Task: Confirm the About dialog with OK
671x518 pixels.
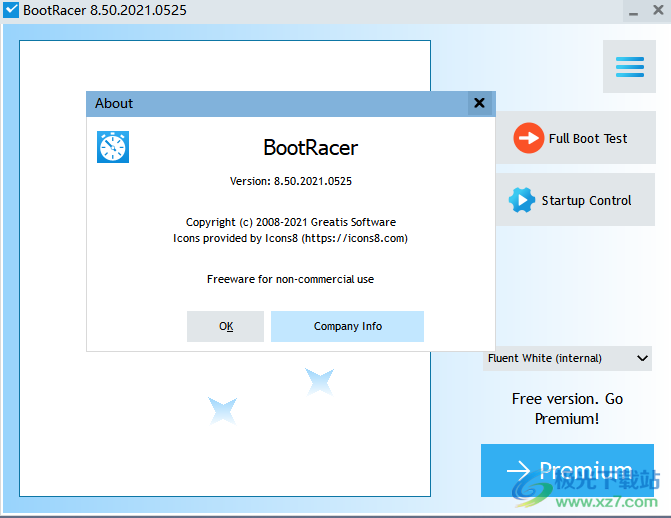Action: 226,326
